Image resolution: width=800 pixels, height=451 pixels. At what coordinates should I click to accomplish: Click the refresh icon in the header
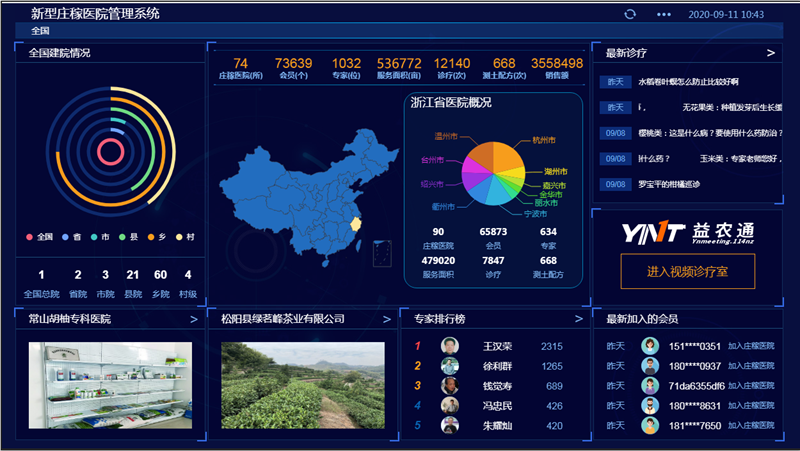tap(630, 14)
